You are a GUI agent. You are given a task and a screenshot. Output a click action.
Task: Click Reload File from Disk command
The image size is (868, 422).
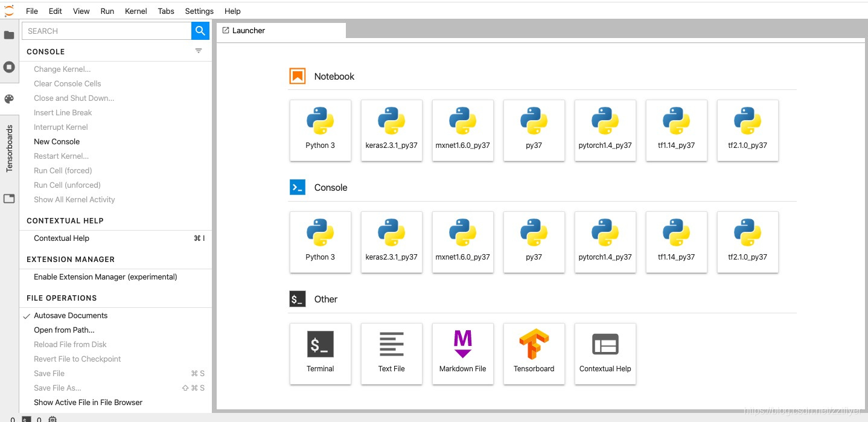point(116,345)
